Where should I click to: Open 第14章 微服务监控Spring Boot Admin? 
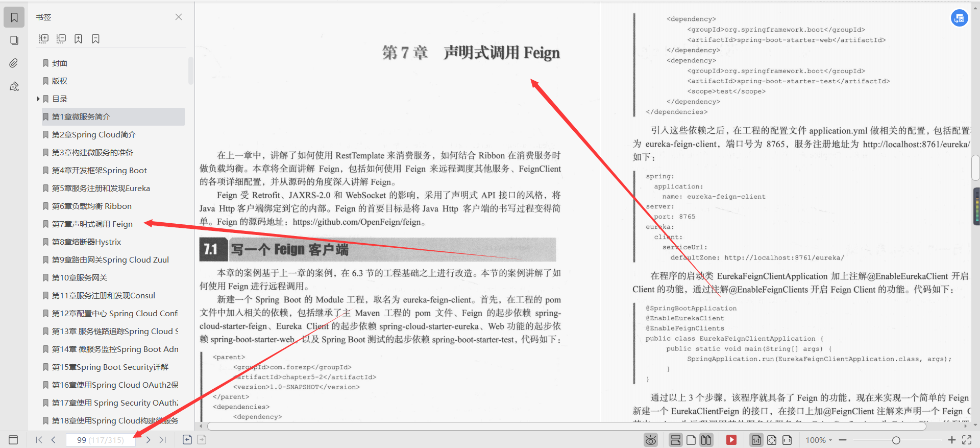tap(115, 349)
